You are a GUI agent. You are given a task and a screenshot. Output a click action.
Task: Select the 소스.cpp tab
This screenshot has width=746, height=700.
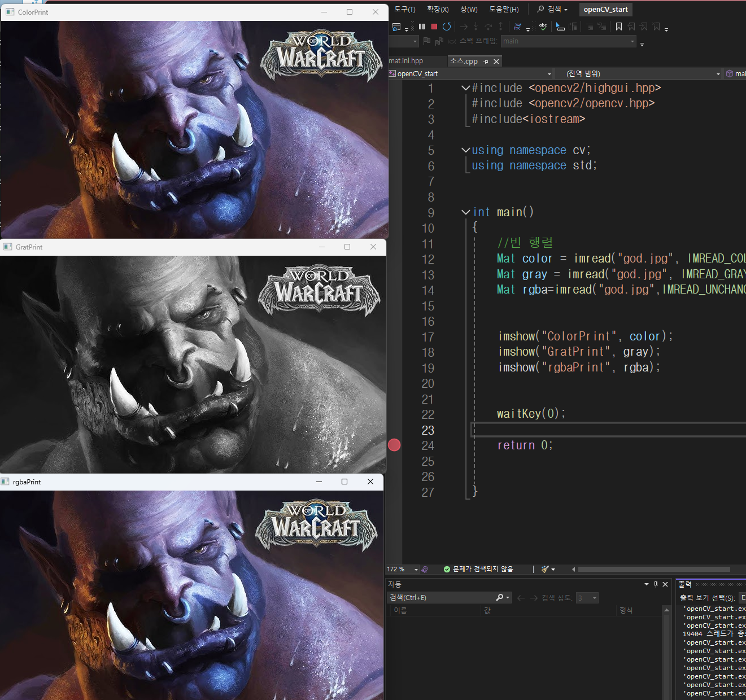tap(464, 61)
